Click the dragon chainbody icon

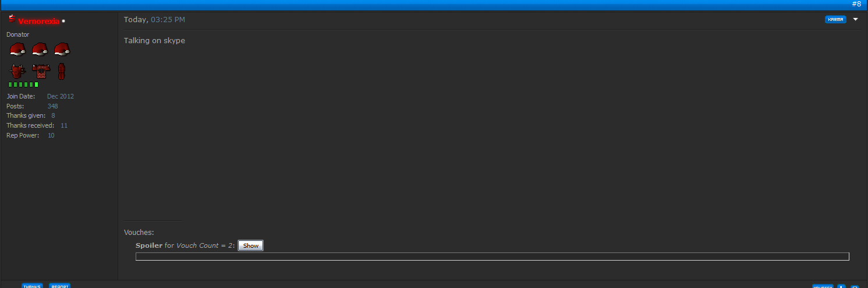click(x=41, y=72)
